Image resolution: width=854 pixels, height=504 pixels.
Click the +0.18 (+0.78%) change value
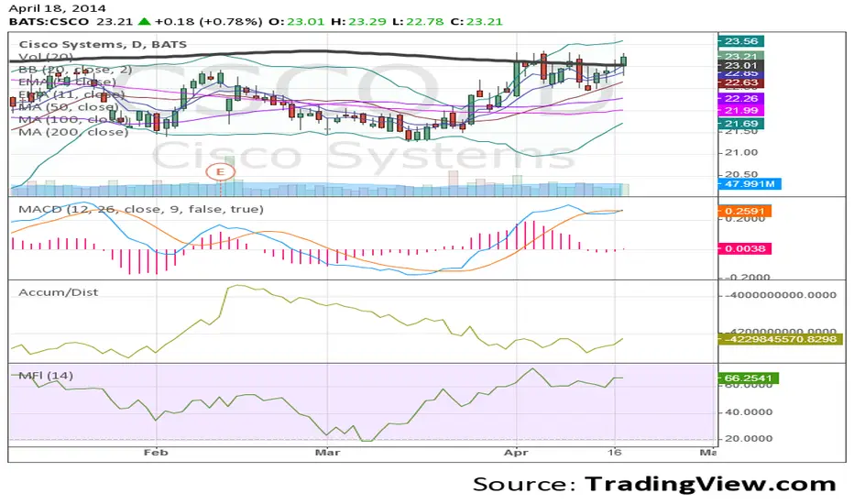point(209,22)
